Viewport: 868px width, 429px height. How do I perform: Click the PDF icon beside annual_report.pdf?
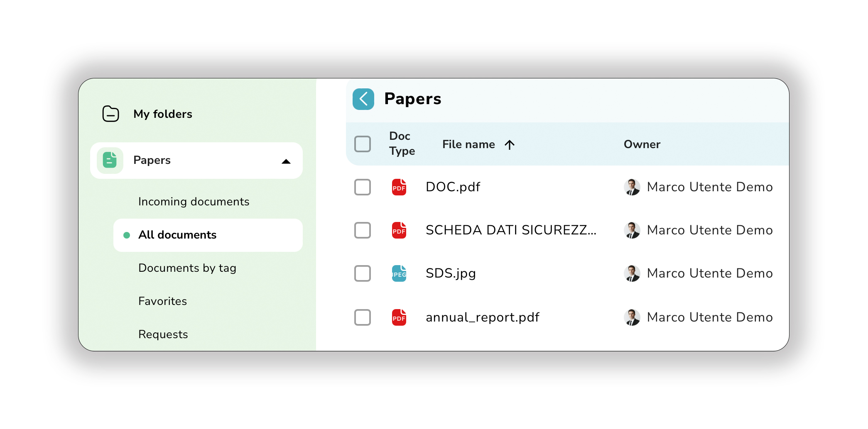[398, 317]
